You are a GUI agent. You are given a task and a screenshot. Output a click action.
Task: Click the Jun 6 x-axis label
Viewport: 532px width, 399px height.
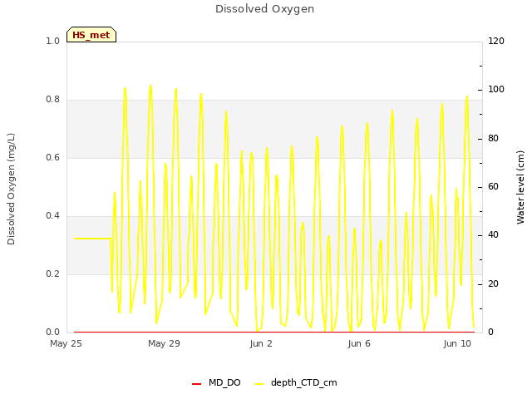coord(359,343)
